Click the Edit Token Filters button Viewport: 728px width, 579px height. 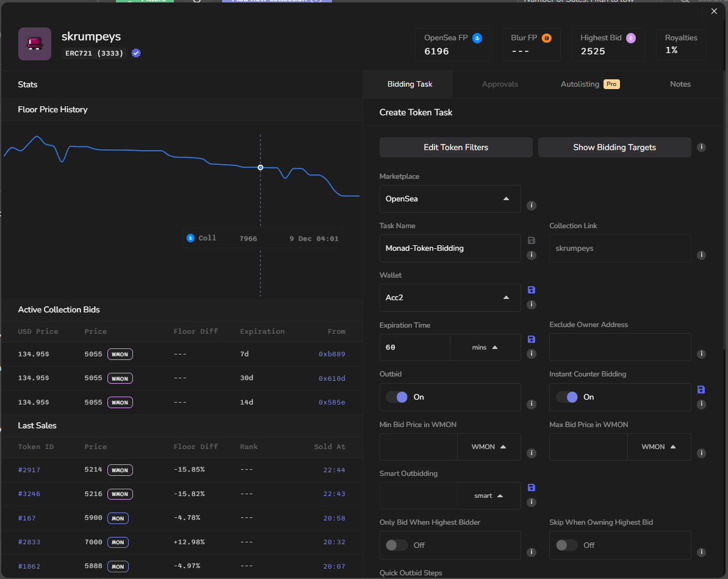[456, 147]
